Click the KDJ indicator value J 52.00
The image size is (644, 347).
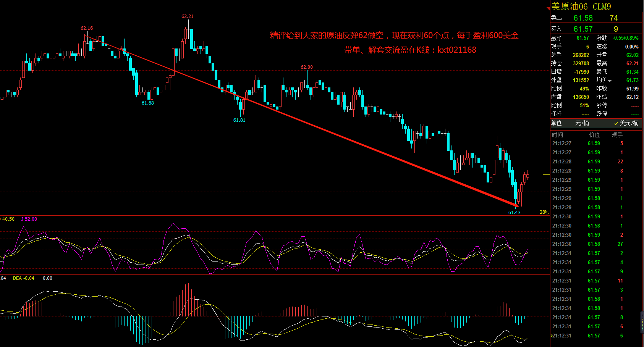pos(29,219)
